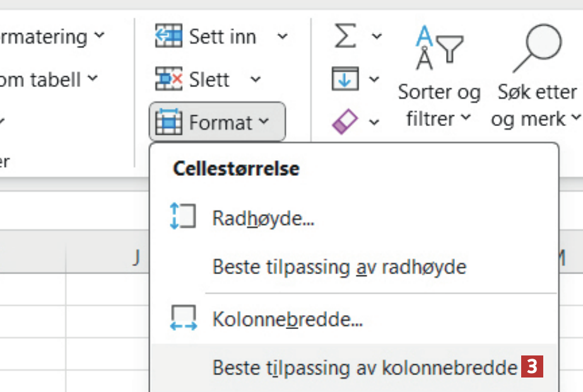
Task: Click the Format button label
Action: coord(221,122)
